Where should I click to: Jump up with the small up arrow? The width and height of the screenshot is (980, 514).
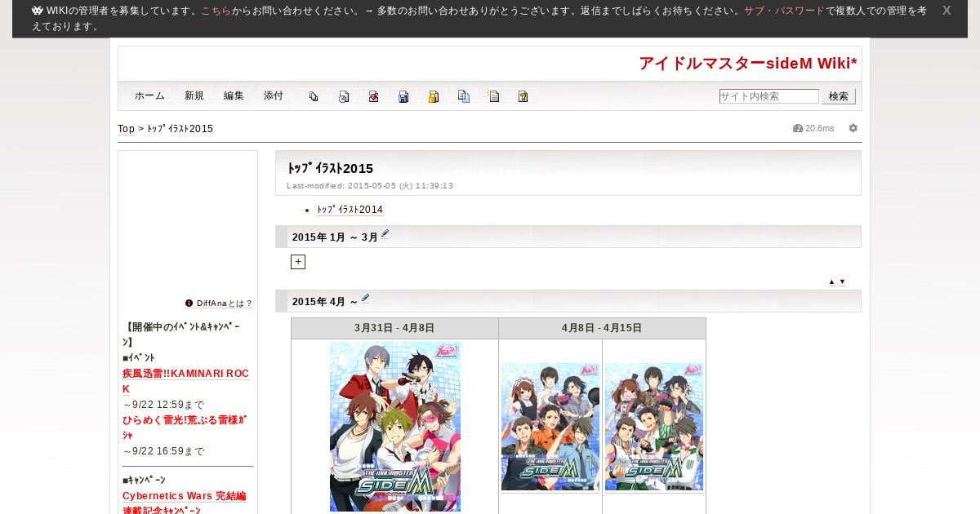click(831, 282)
